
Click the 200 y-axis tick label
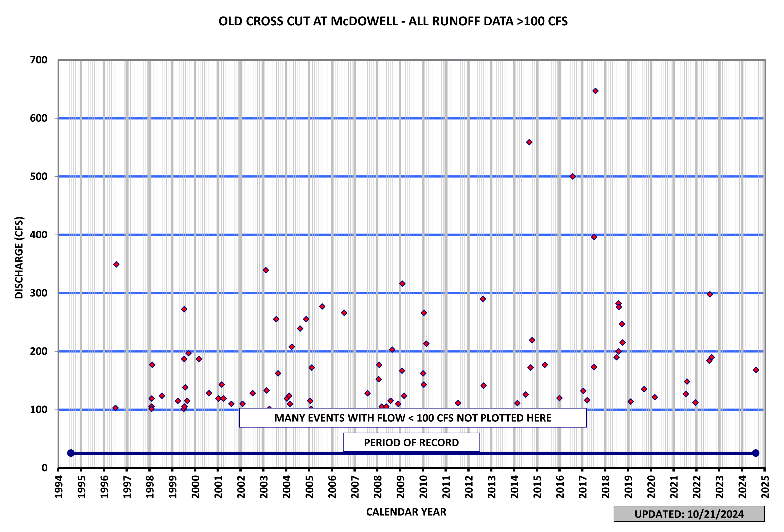[x=39, y=351]
